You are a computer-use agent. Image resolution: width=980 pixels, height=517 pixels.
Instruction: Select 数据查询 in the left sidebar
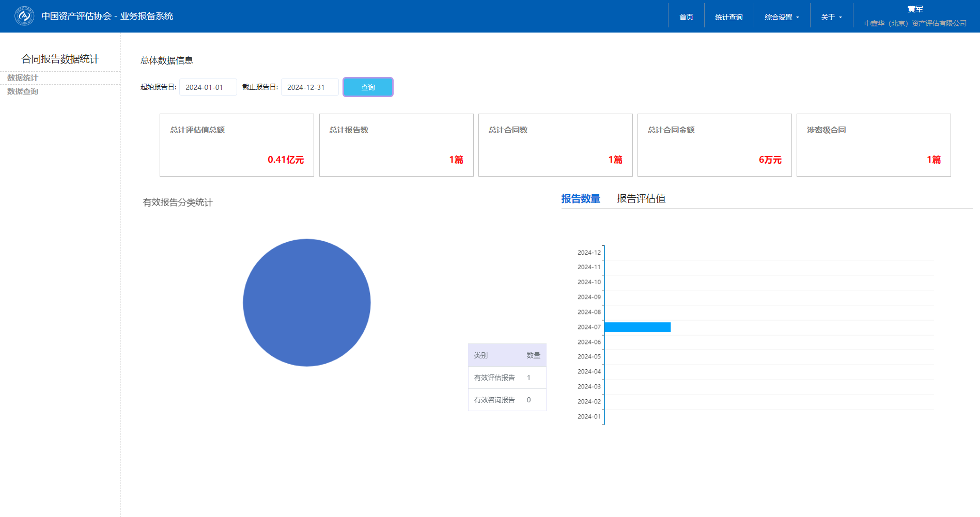point(23,91)
